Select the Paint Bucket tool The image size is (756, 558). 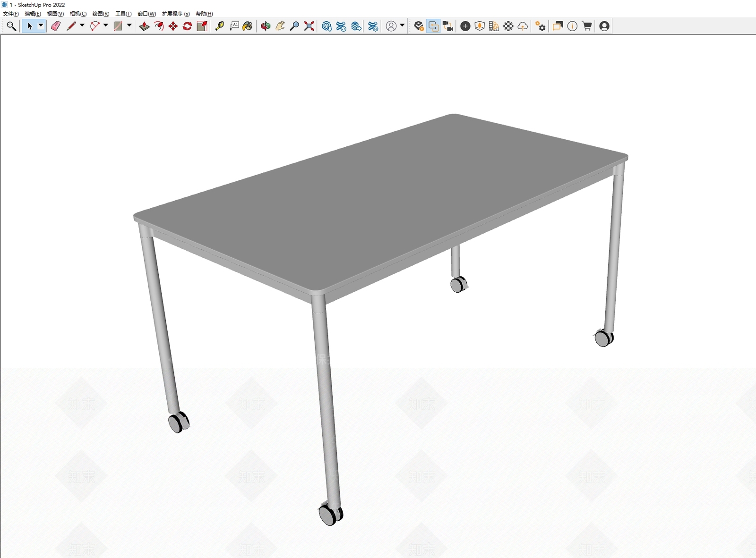pos(248,26)
